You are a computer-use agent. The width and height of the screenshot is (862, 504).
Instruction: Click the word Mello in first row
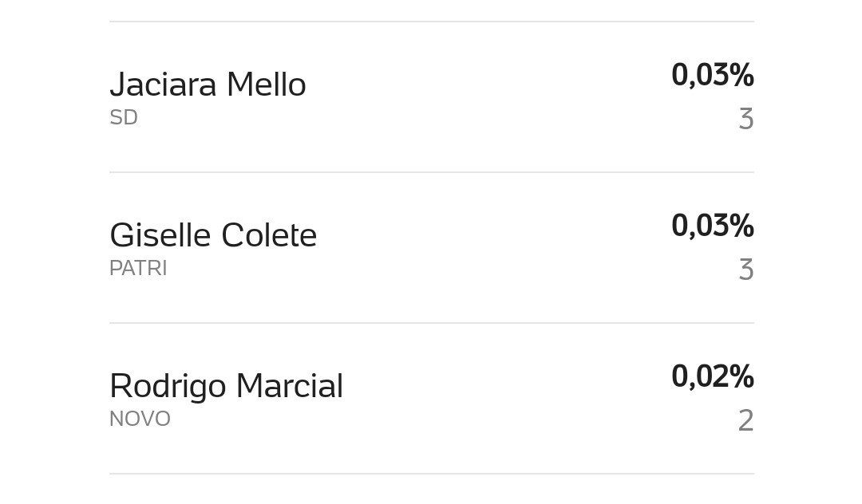[x=266, y=85]
